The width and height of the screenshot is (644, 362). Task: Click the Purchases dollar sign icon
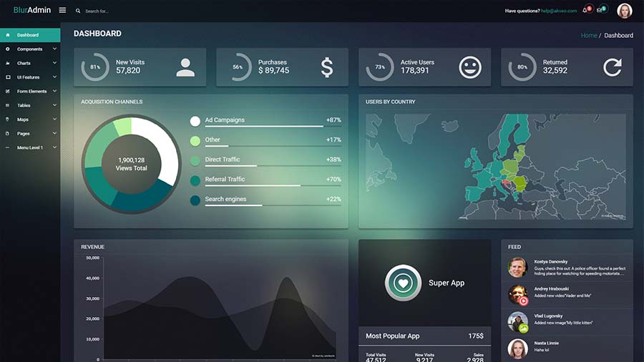coord(327,67)
